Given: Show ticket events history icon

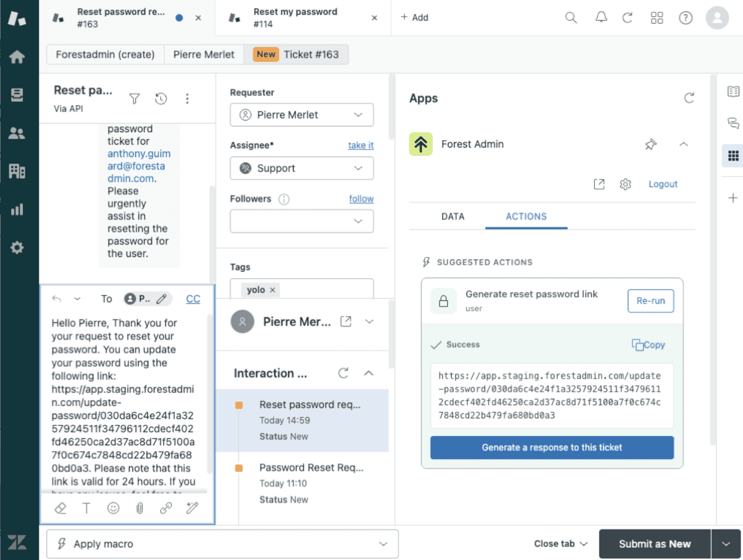Looking at the screenshot, I should [x=161, y=99].
